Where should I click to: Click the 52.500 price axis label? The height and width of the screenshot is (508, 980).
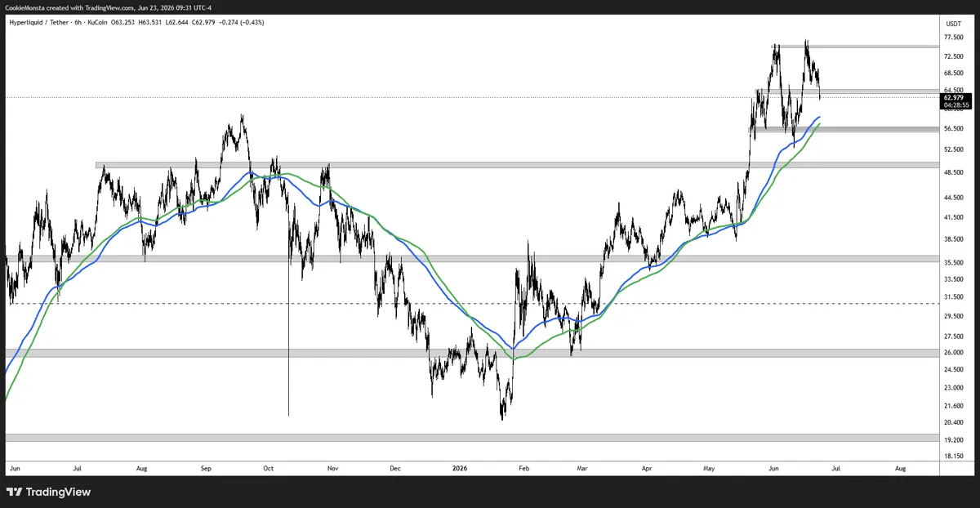(x=953, y=149)
